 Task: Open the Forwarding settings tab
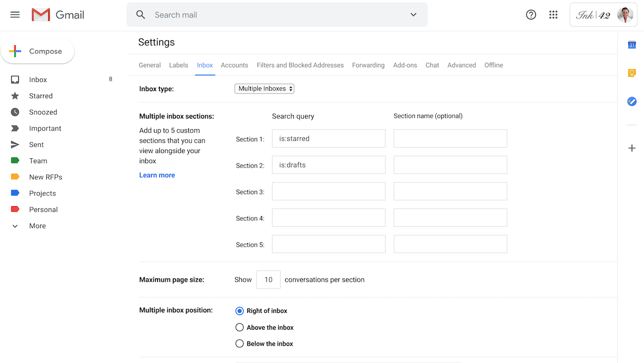(368, 65)
